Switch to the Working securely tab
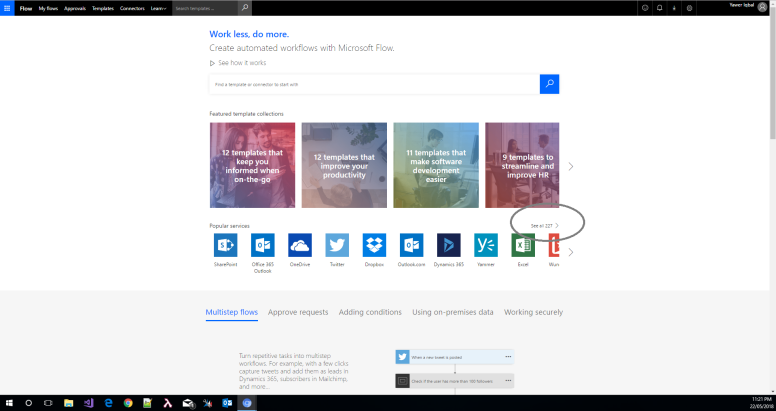Viewport: 776px width, 411px height. 534,312
